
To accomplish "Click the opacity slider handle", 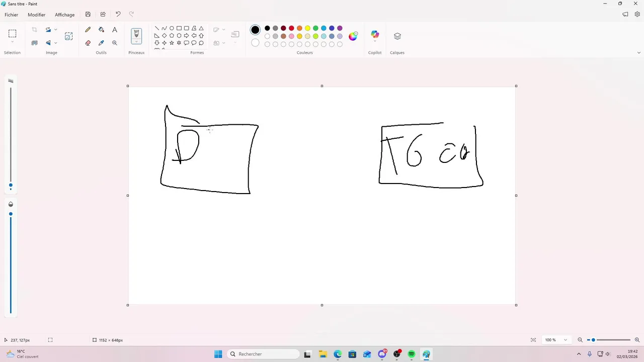I will pos(11,214).
